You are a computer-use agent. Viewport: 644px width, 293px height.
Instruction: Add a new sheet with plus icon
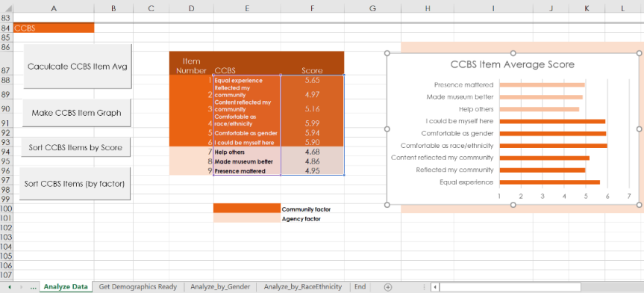click(x=388, y=287)
